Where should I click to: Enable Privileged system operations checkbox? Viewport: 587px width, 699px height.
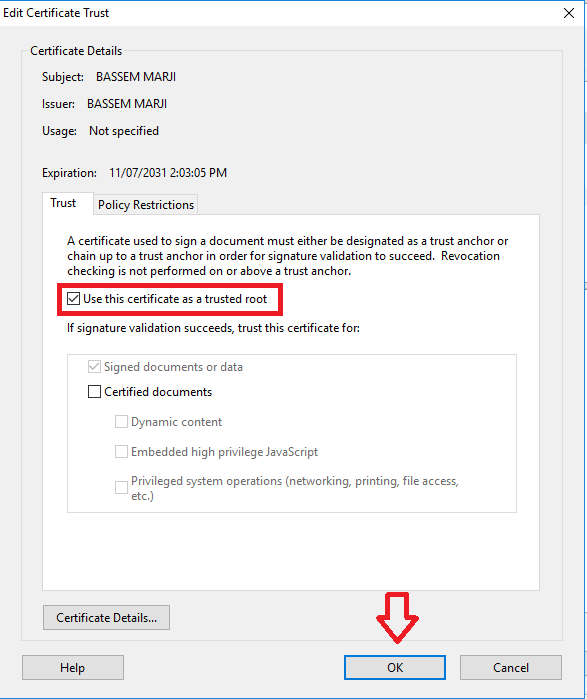pyautogui.click(x=121, y=487)
